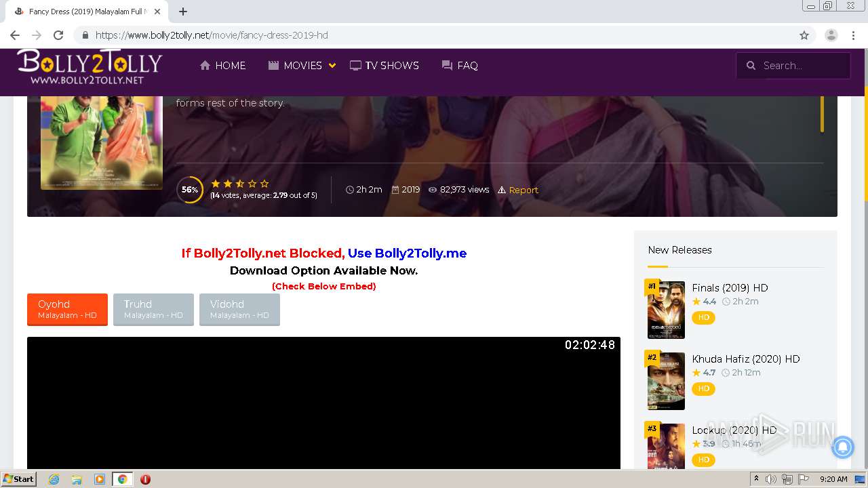Expand the MOVIES dropdown arrow
Screen dimensions: 868x488
coord(332,66)
